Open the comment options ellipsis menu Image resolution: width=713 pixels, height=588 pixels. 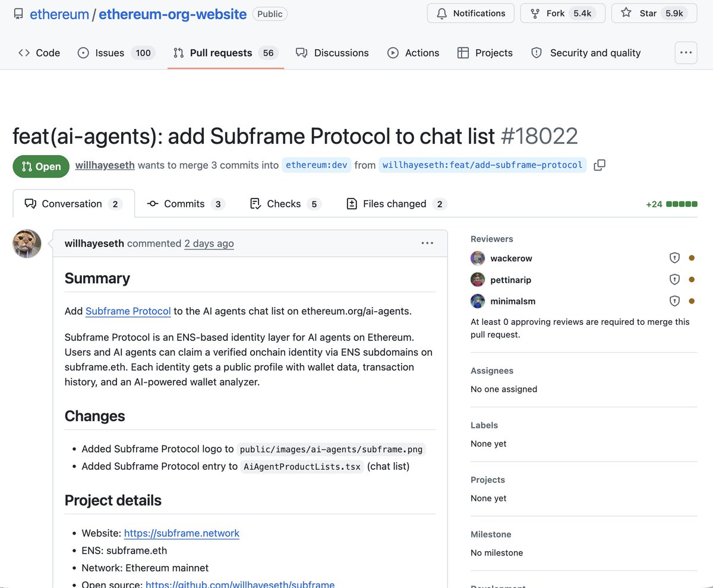(x=427, y=243)
